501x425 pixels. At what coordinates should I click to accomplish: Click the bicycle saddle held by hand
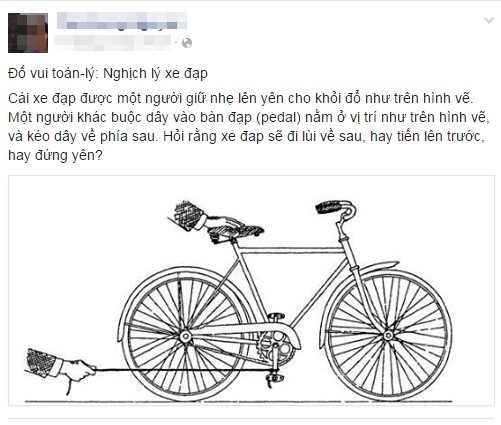click(x=236, y=232)
